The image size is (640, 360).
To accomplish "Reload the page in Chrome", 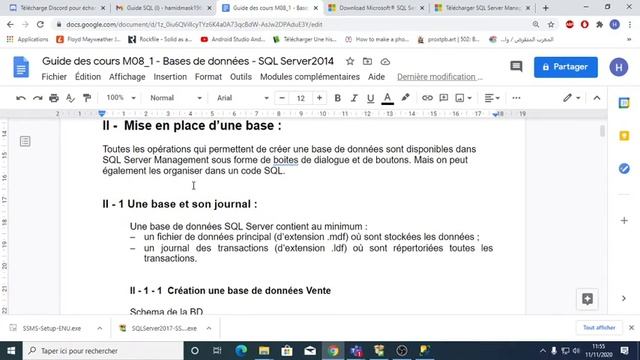I will pos(40,24).
